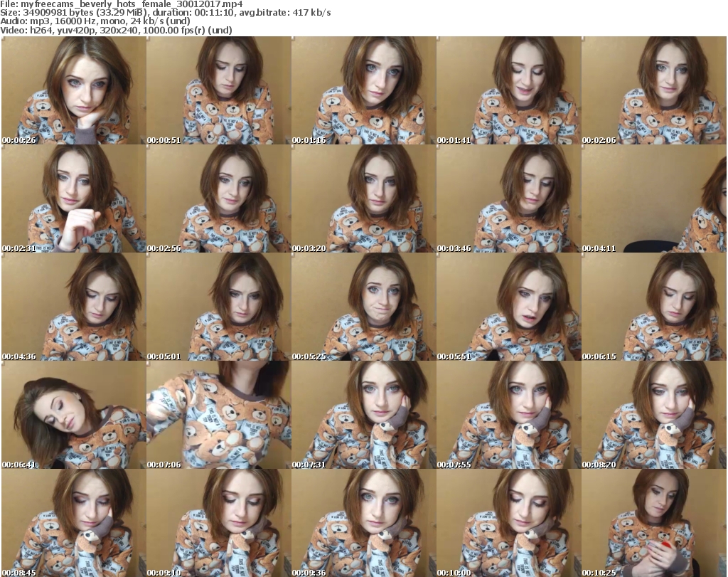Select the thumbnail at 00:05:25

pos(363,307)
